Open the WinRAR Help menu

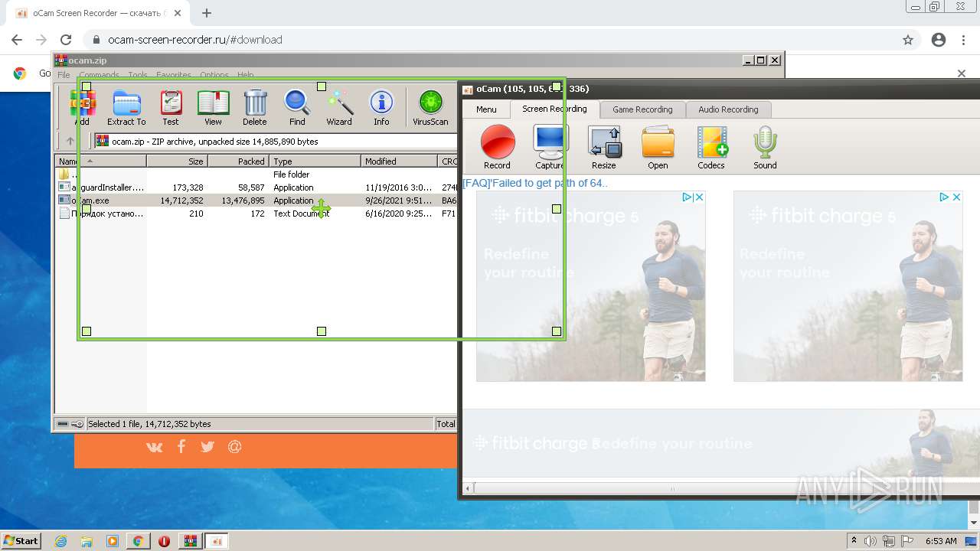[x=245, y=75]
